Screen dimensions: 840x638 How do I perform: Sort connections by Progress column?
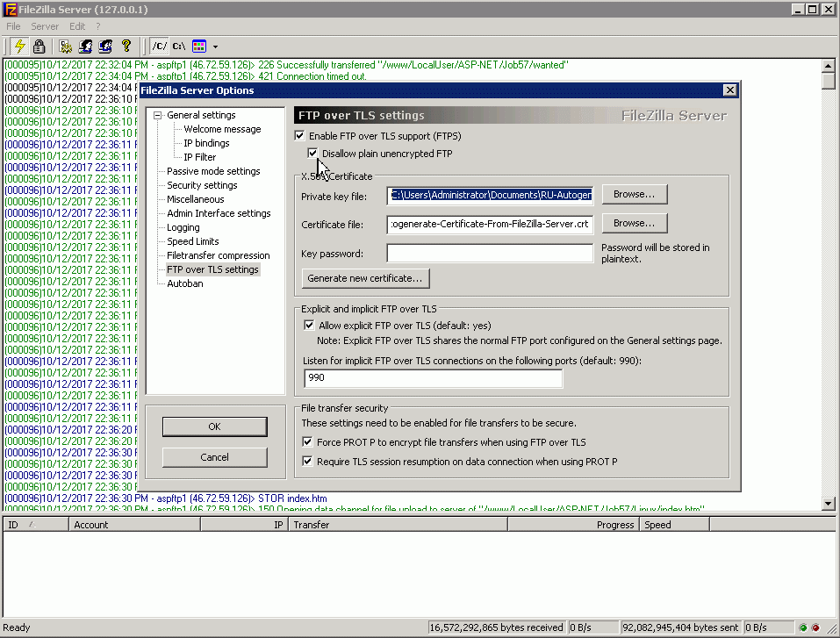pyautogui.click(x=573, y=525)
